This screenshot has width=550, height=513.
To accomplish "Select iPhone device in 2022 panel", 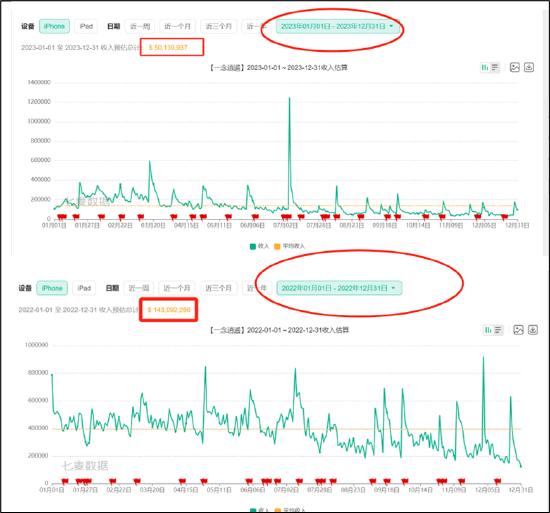I will coord(52,288).
